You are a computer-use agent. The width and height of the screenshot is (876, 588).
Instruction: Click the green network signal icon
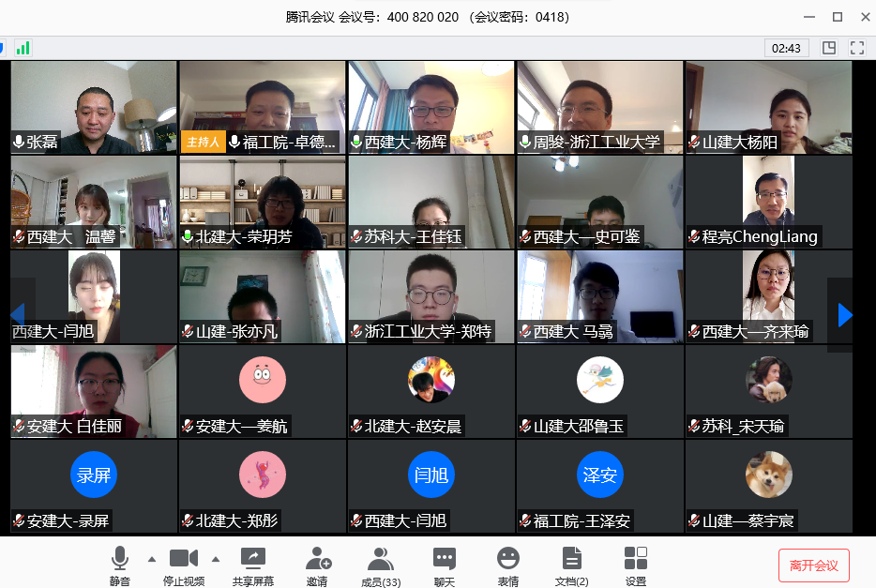click(x=23, y=47)
